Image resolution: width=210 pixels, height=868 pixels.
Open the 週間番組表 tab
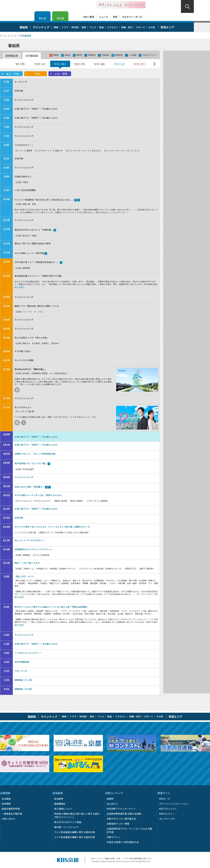tap(11, 56)
